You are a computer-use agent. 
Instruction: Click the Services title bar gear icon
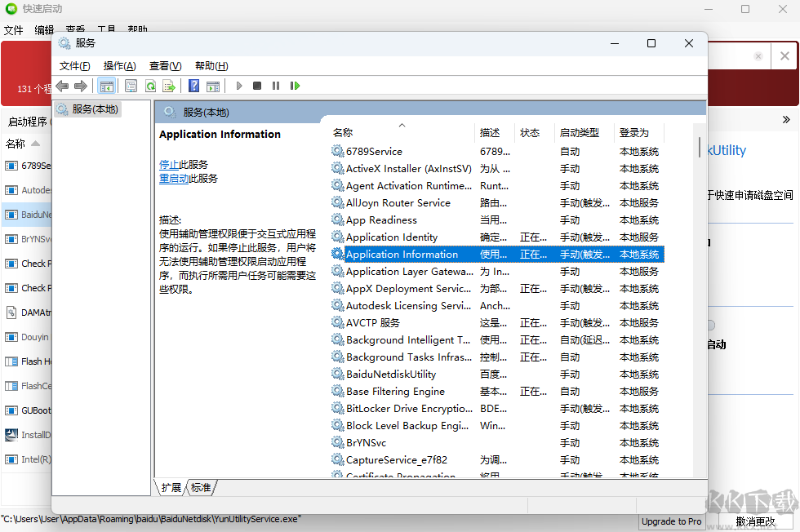(x=64, y=43)
